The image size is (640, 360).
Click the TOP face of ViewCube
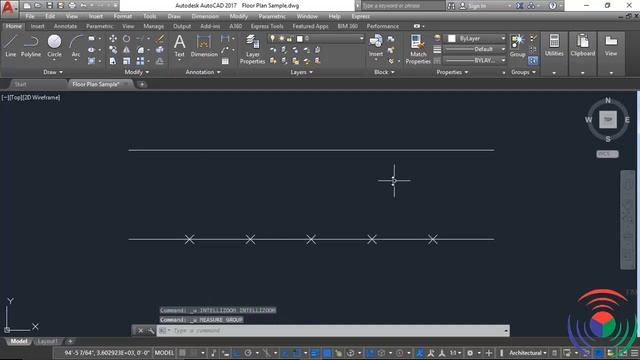pos(608,120)
